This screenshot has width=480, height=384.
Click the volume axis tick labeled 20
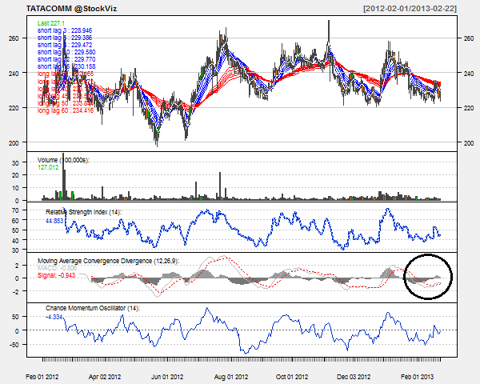point(16,175)
